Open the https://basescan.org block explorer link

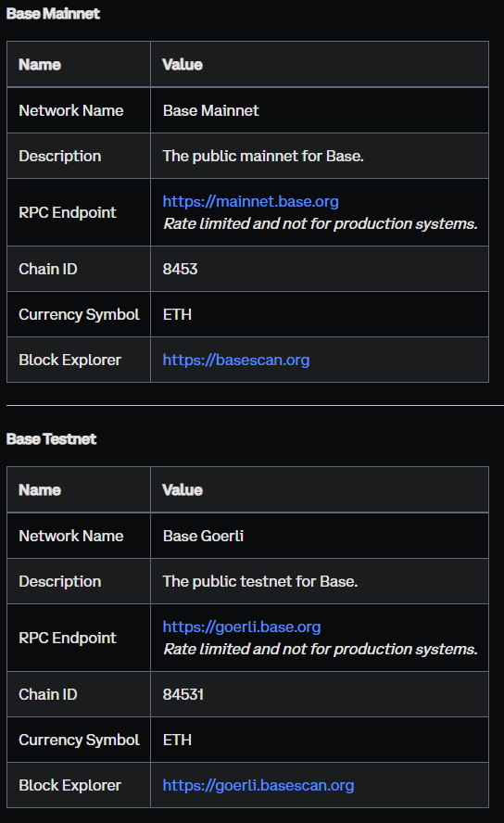click(236, 360)
